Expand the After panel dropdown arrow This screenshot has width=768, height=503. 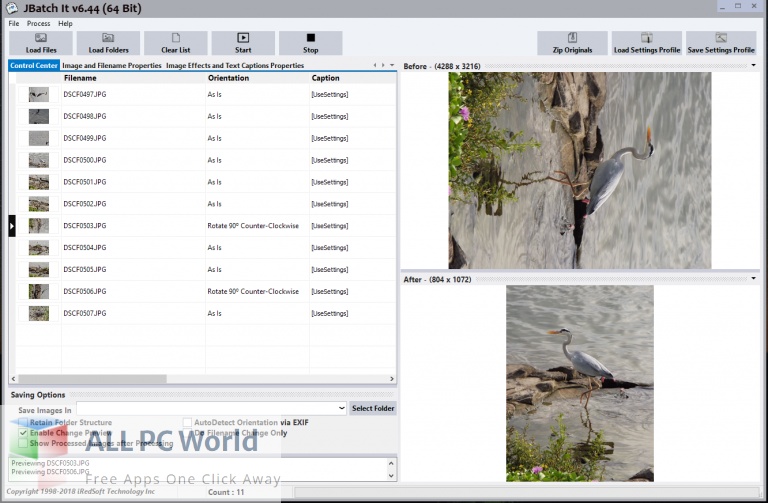[753, 279]
